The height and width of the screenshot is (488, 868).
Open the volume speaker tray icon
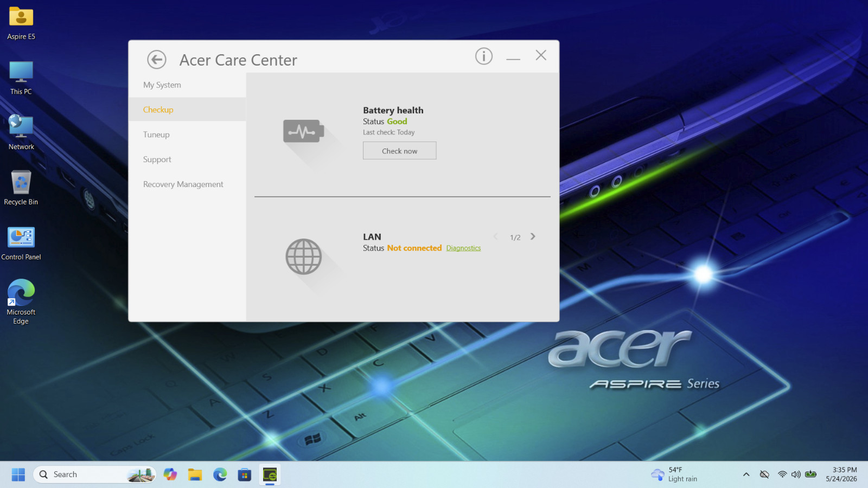coord(796,474)
